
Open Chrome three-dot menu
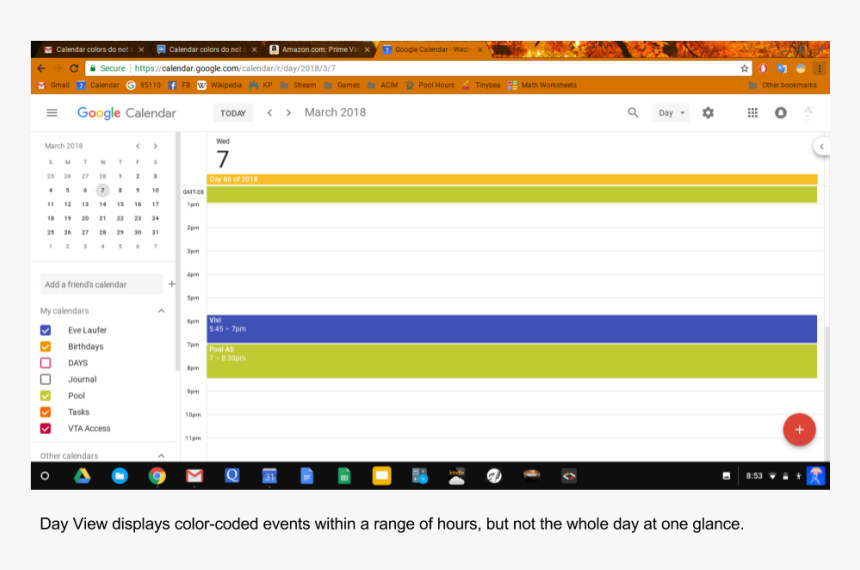[x=820, y=69]
